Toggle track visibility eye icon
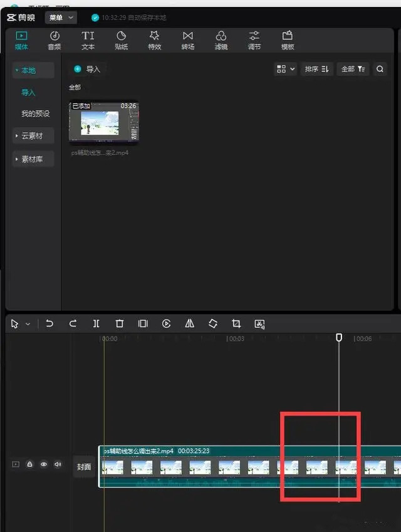This screenshot has width=401, height=532. (x=44, y=464)
